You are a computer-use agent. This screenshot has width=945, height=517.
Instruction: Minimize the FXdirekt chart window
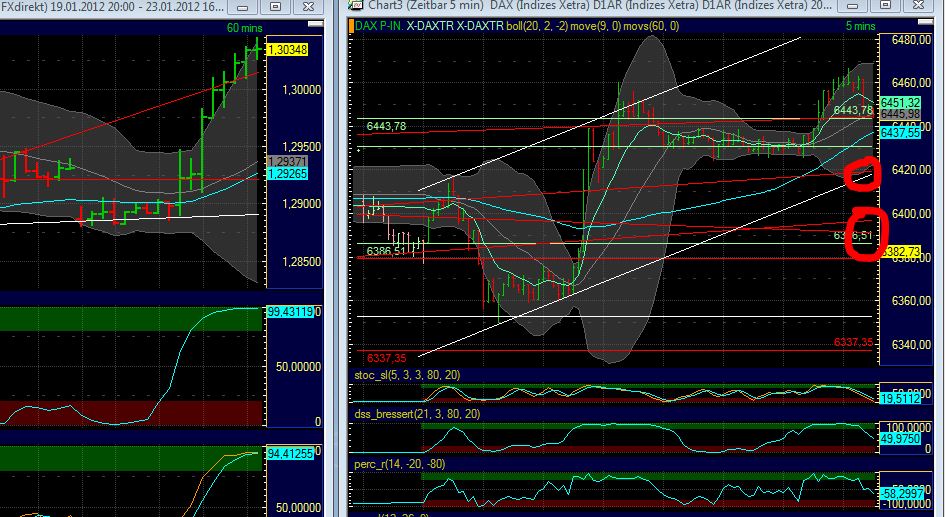tap(243, 7)
